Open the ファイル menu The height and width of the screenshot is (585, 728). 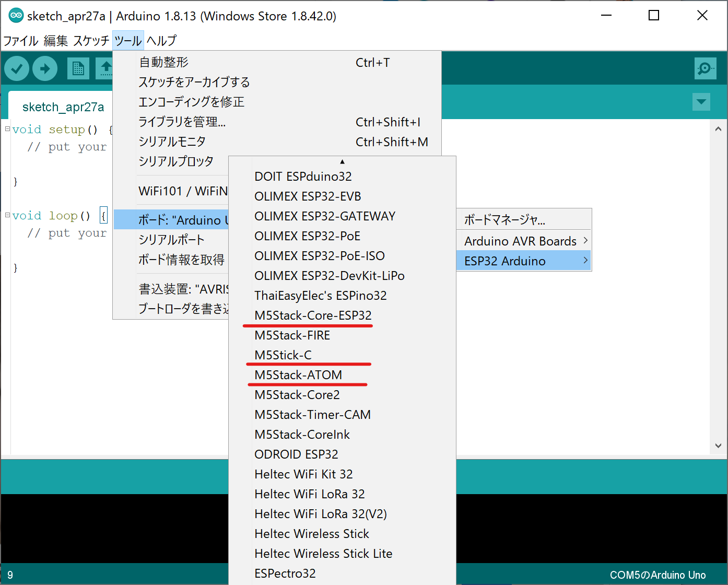pos(21,41)
